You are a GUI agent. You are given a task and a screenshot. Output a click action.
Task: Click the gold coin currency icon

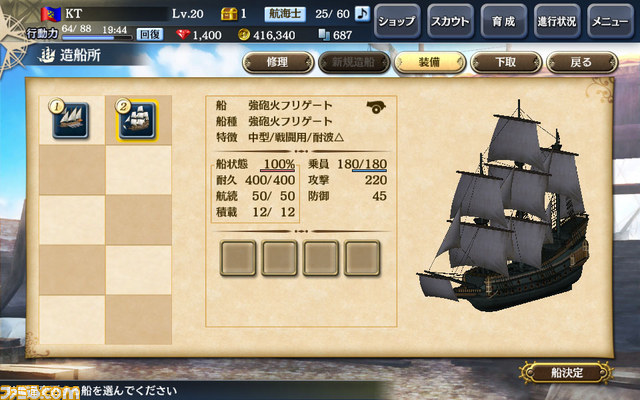tap(244, 35)
